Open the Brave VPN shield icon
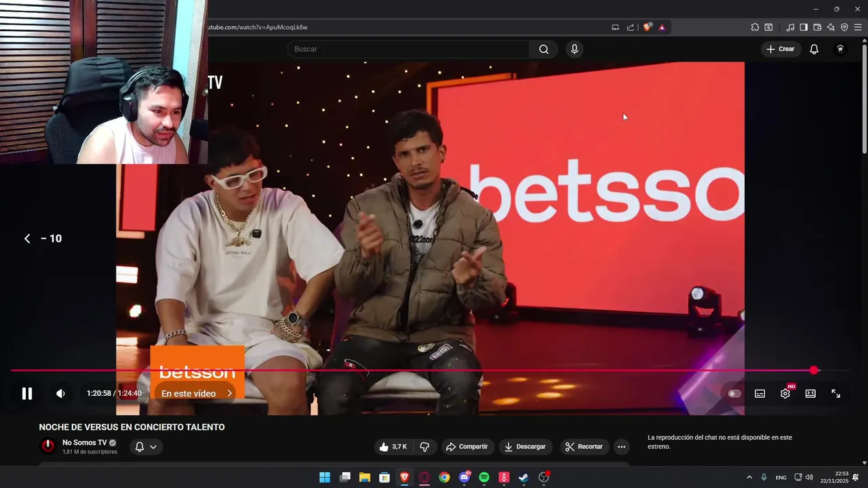868x488 pixels. (x=844, y=27)
